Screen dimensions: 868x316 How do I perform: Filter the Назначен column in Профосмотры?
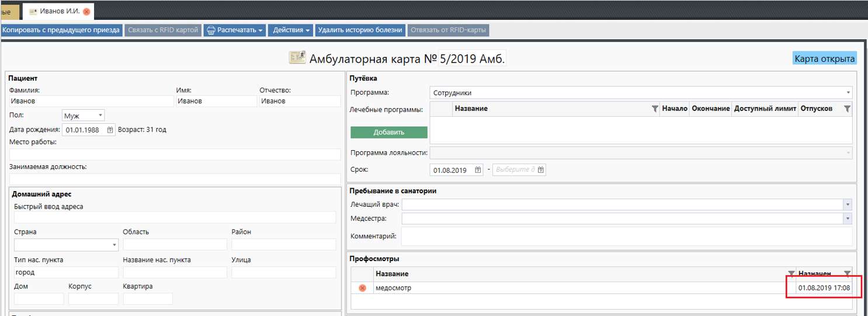pos(847,273)
